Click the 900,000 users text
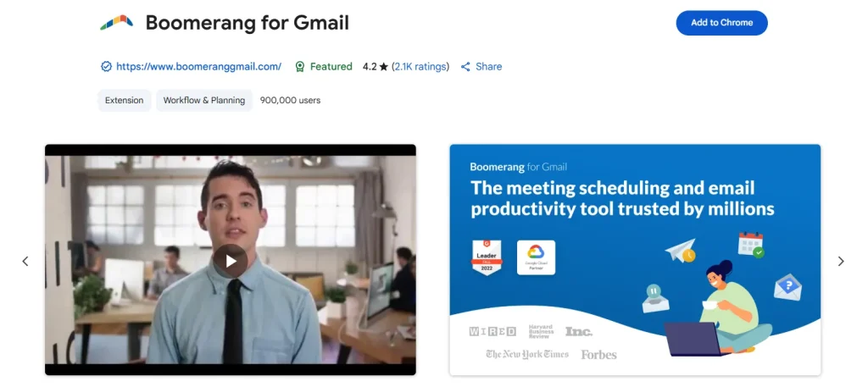The width and height of the screenshot is (868, 387). tap(290, 101)
